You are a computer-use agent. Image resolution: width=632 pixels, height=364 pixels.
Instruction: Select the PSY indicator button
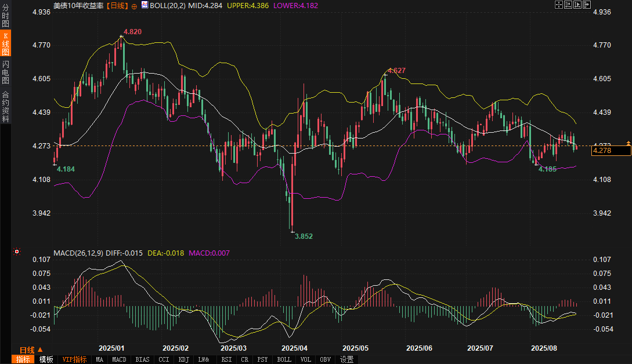pos(262,359)
